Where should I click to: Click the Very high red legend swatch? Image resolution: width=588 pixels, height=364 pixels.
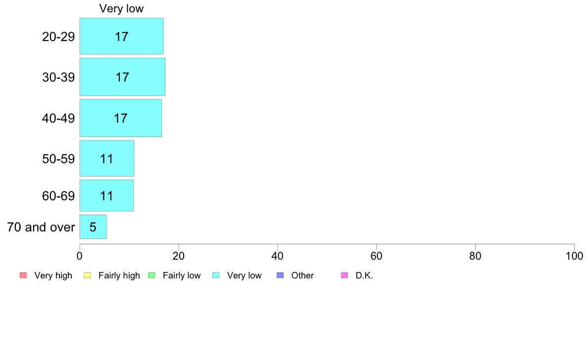point(23,275)
